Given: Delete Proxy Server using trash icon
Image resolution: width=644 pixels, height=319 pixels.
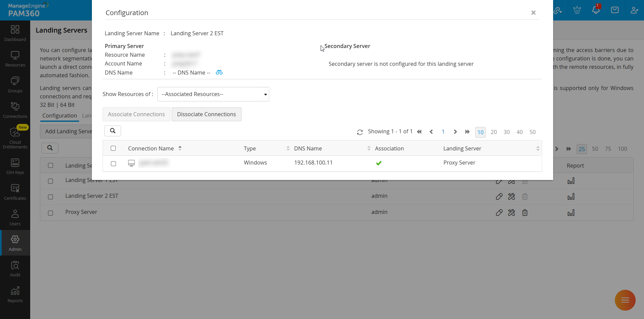Looking at the screenshot, I should [525, 213].
